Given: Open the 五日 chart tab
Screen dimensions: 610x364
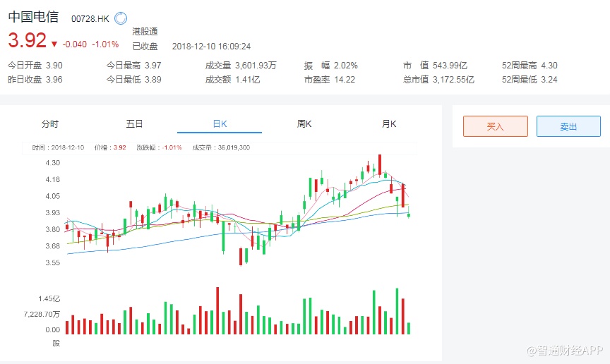Looking at the screenshot, I should (135, 124).
